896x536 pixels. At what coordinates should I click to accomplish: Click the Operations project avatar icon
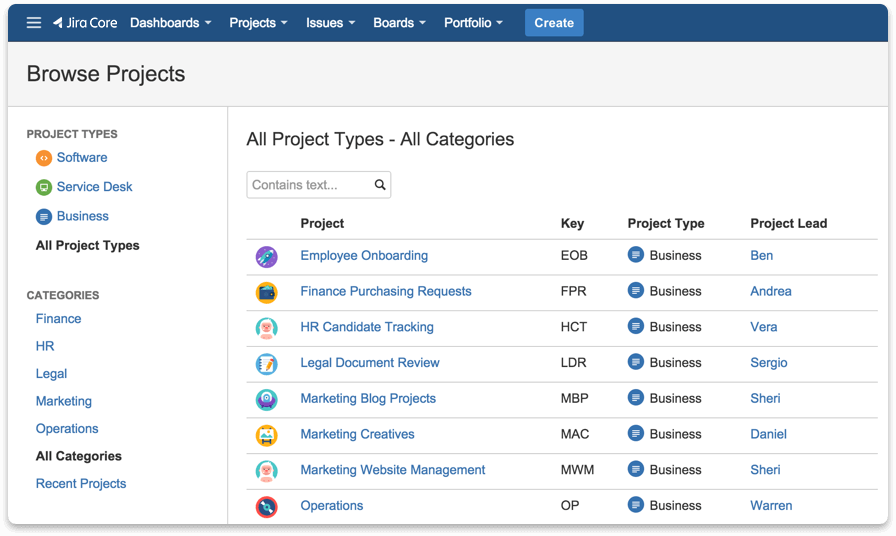click(x=266, y=506)
